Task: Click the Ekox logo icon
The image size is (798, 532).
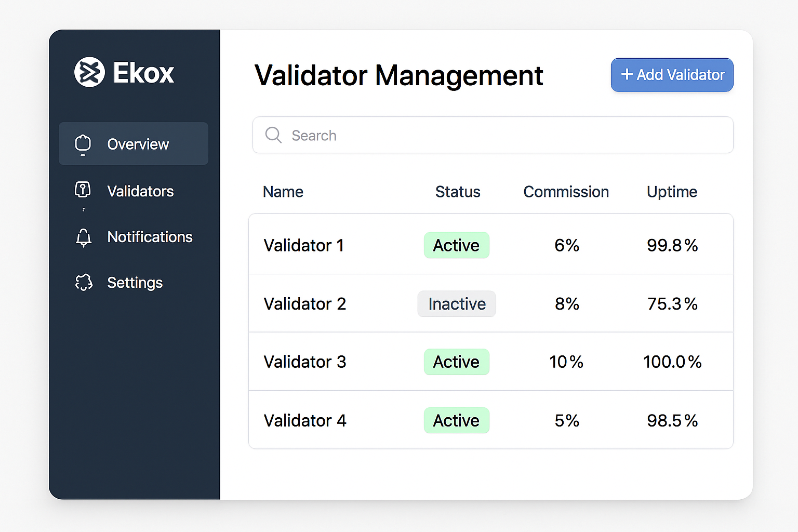Action: (89, 73)
